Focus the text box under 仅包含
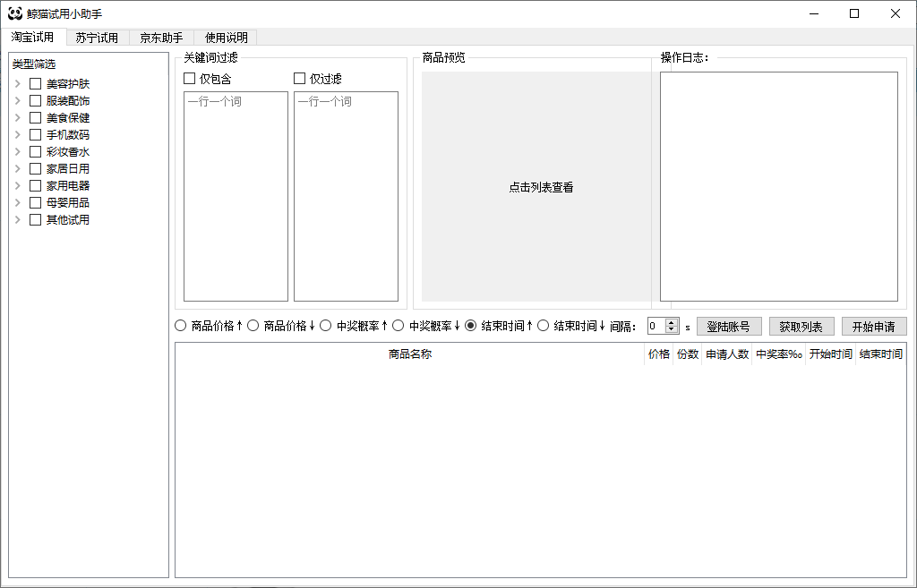Image resolution: width=917 pixels, height=588 pixels. (236, 196)
